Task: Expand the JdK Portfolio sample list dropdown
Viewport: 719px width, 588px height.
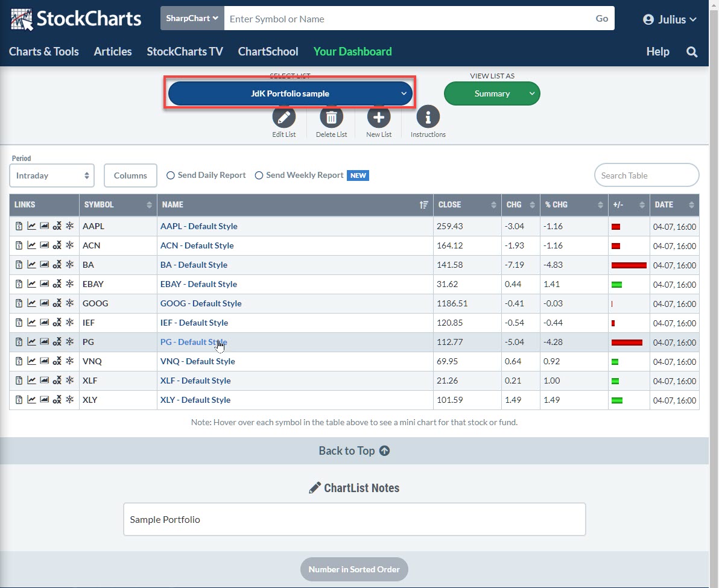Action: pyautogui.click(x=290, y=94)
